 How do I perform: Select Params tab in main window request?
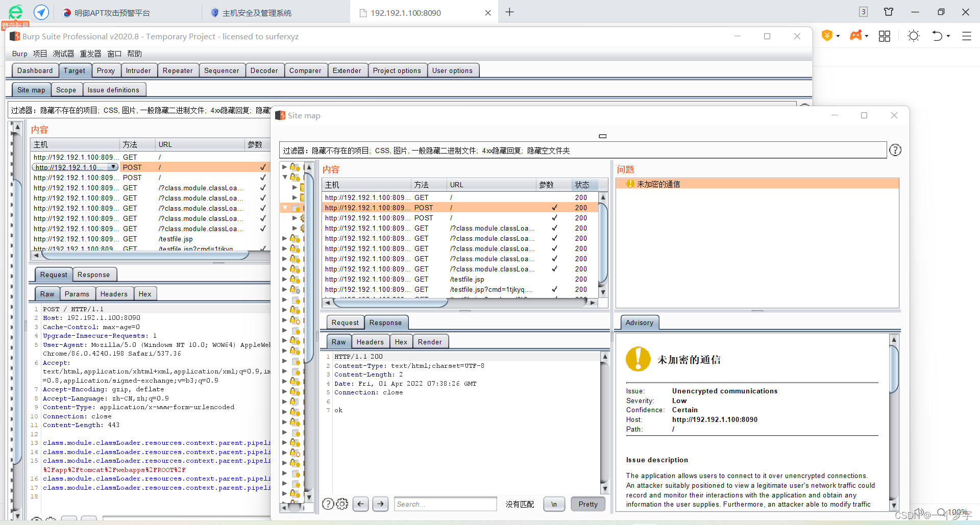(77, 294)
